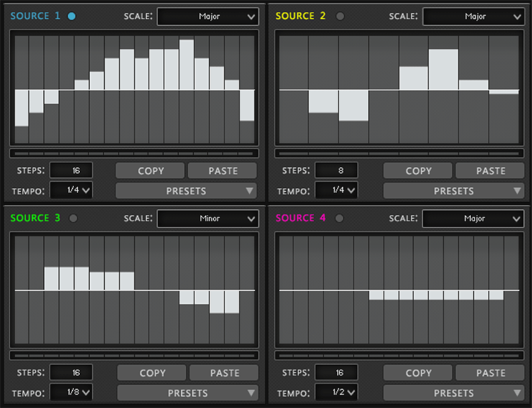532x408 pixels.
Task: Enable the Source 2 power indicator
Action: pos(340,16)
